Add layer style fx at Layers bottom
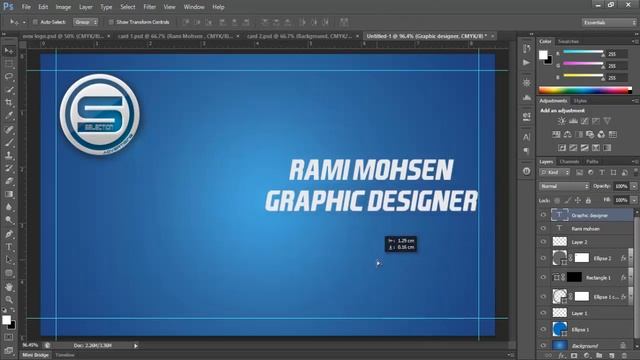The image size is (640, 360). tap(562, 356)
